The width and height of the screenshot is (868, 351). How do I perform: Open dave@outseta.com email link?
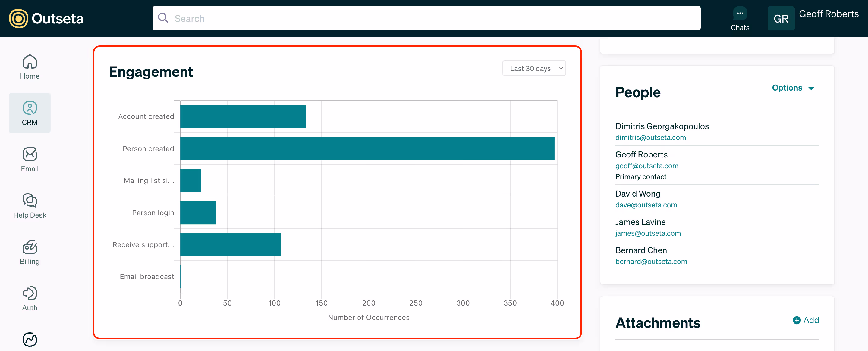pyautogui.click(x=646, y=205)
